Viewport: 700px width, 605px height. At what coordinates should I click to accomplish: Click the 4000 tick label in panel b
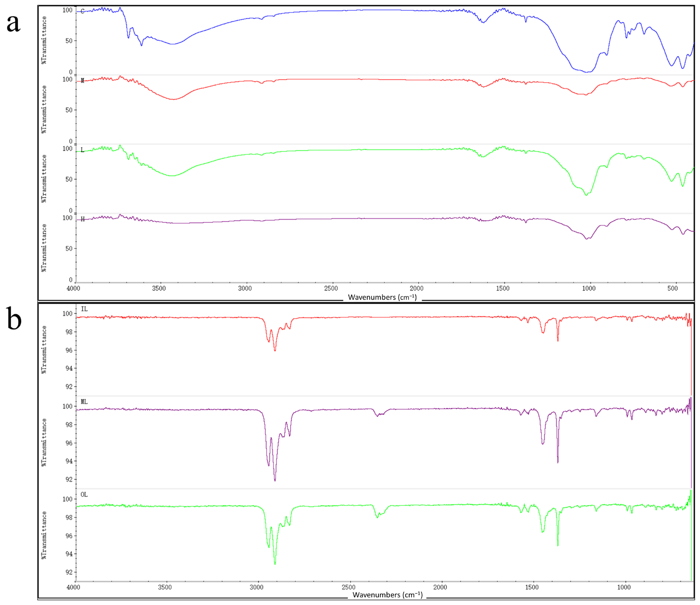(x=73, y=587)
